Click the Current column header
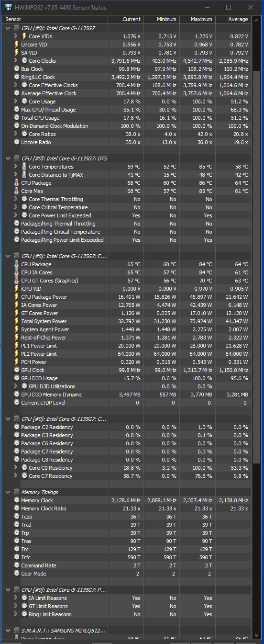Viewport: 264px width, 644px height. click(x=125, y=19)
